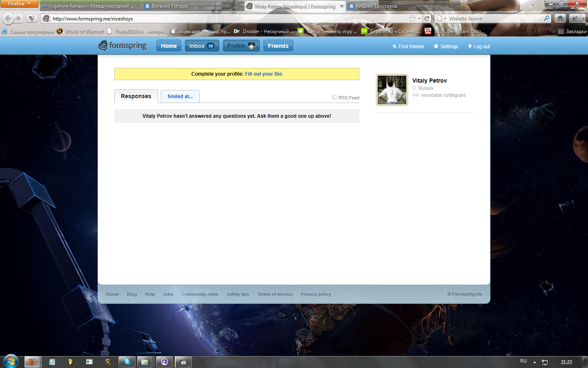Click Vitaly Petrov's profile picture
Screen dimensions: 588x368
click(392, 90)
